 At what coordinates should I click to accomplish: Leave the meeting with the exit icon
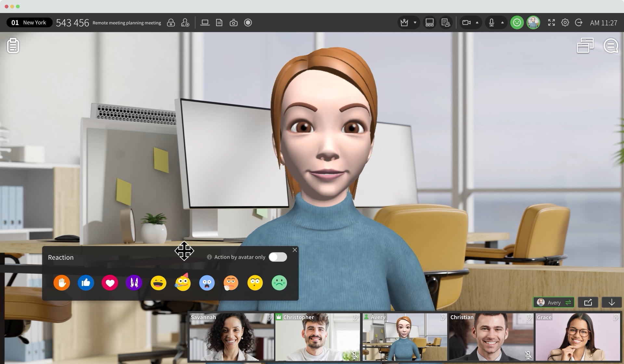click(x=578, y=22)
